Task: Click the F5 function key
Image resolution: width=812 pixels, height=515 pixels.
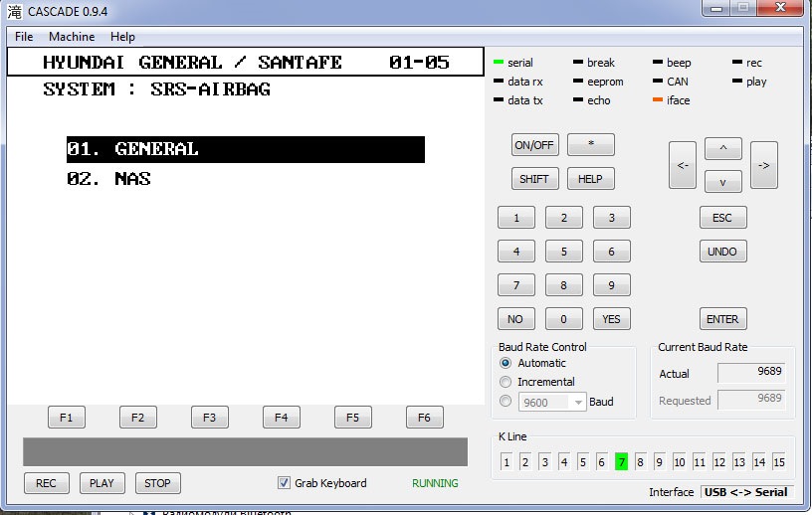Action: pos(352,418)
